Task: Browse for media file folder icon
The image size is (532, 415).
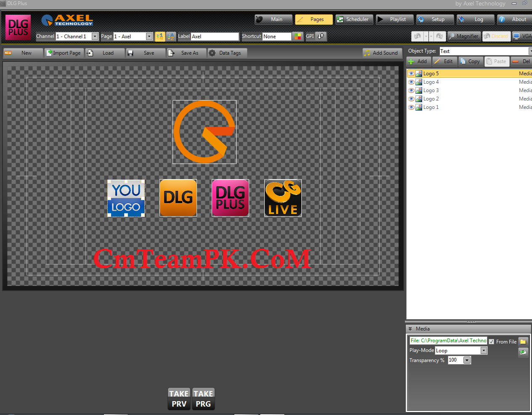Action: pyautogui.click(x=523, y=341)
